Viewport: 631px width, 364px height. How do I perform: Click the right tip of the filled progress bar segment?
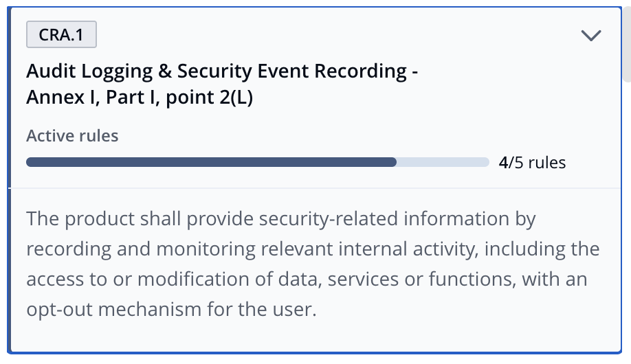[393, 162]
